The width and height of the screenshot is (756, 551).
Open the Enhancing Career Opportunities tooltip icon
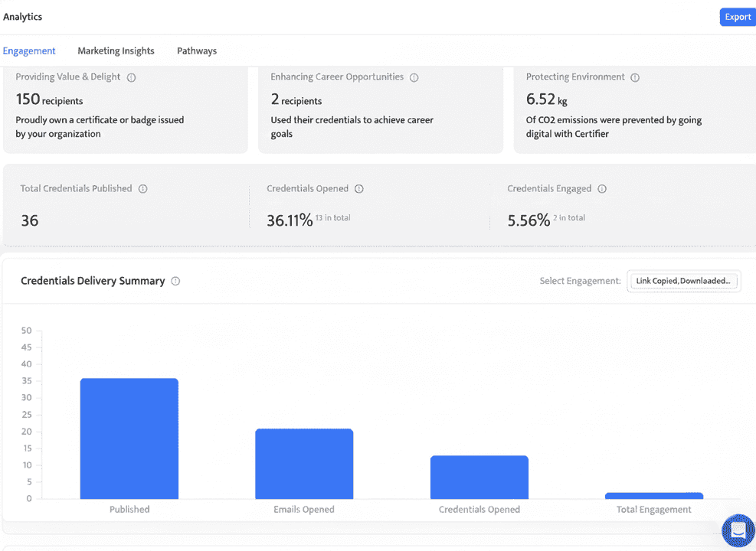tap(414, 77)
